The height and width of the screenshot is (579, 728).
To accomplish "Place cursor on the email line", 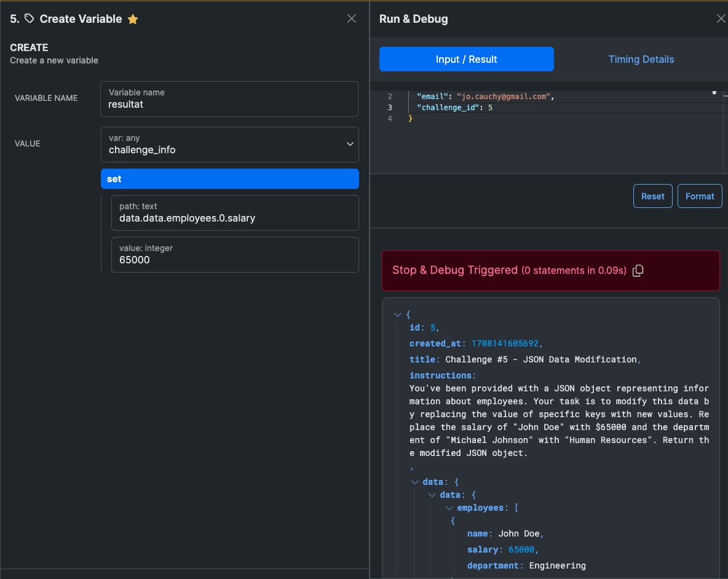I will click(486, 97).
